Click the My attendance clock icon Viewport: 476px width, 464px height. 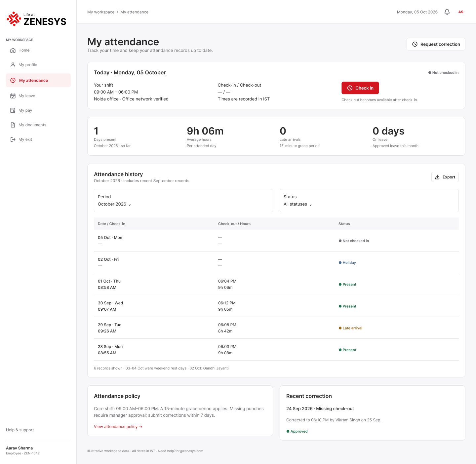[13, 80]
